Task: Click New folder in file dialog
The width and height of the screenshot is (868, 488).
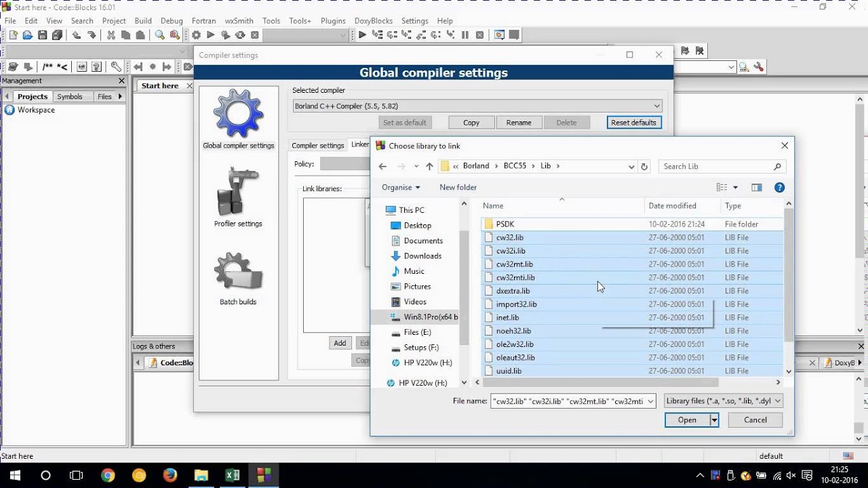Action: 458,187
